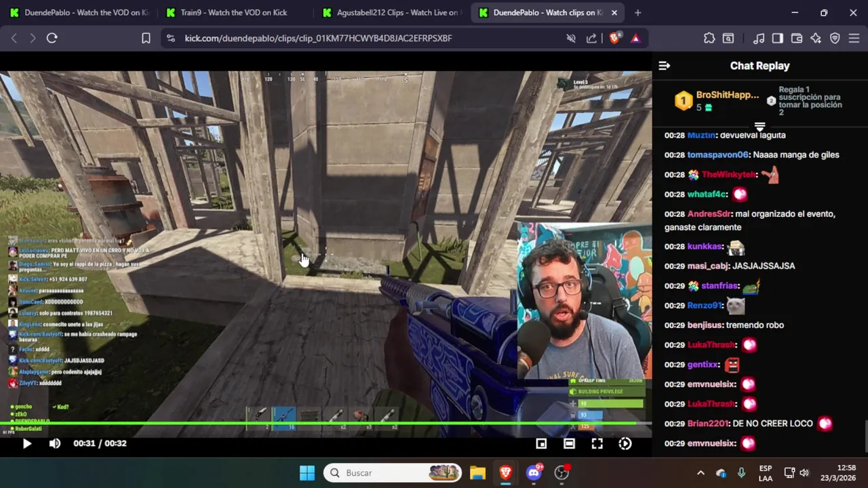Open Leo AI sparkle icon
The image size is (868, 488).
816,38
